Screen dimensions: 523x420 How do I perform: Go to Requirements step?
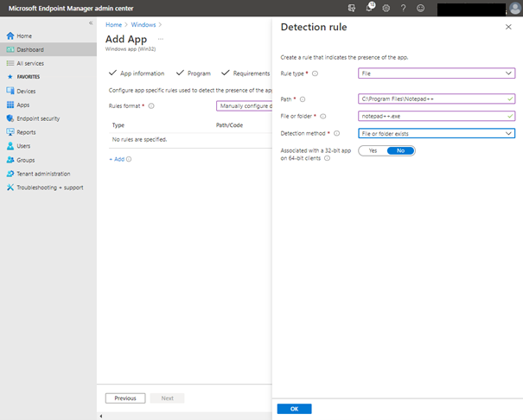[246, 73]
